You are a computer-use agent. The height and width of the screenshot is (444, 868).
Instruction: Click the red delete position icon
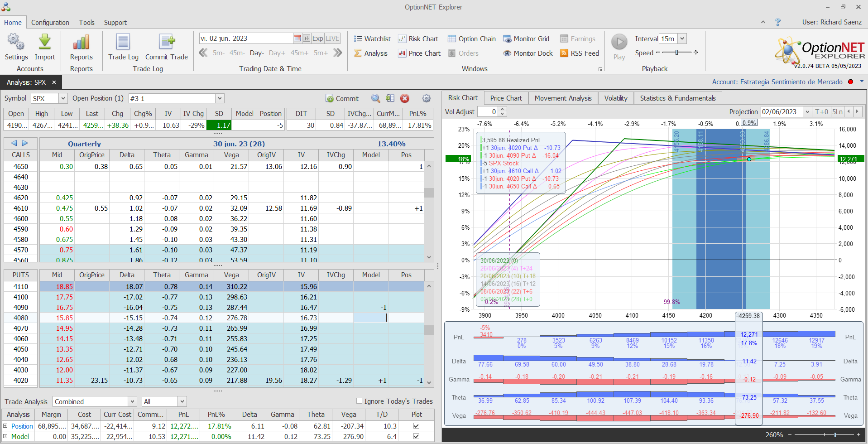click(405, 98)
